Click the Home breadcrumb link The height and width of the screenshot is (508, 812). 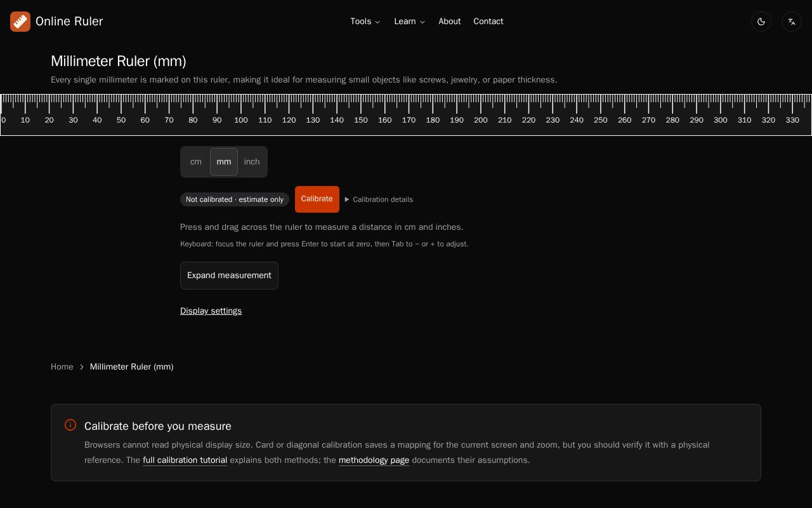point(62,367)
